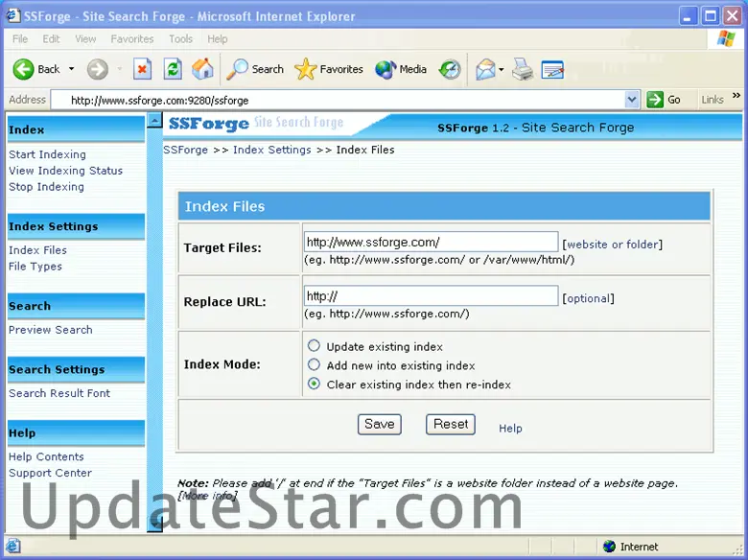Click the Windows flag logo icon
Image resolution: width=748 pixels, height=560 pixels.
click(x=726, y=38)
